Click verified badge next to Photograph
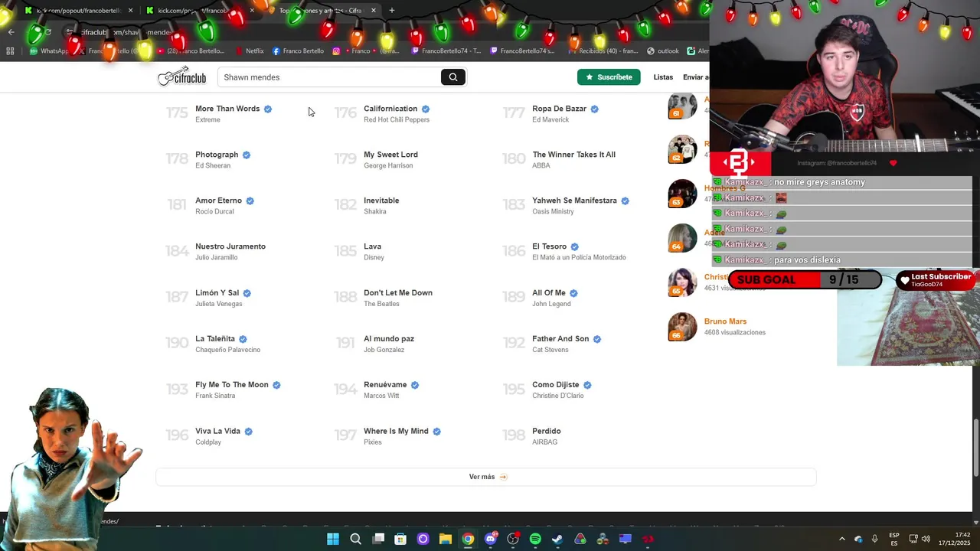This screenshot has width=980, height=551. click(x=247, y=155)
